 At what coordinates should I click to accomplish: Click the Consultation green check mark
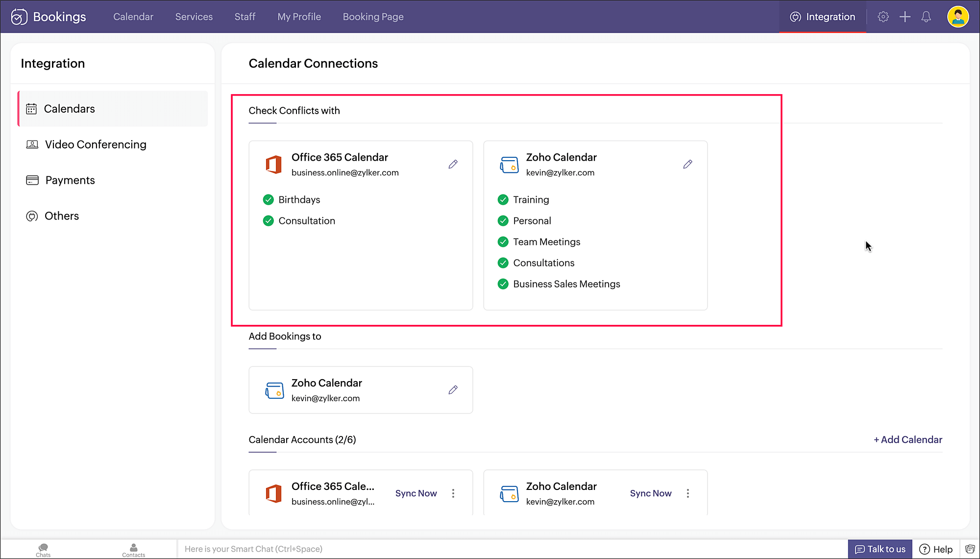click(x=268, y=220)
